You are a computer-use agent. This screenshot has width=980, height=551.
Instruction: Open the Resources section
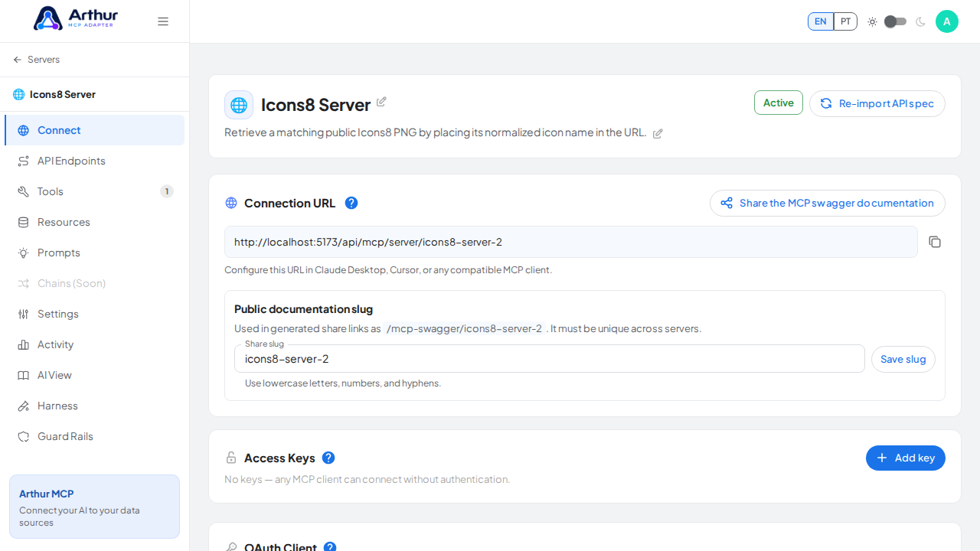pyautogui.click(x=95, y=222)
